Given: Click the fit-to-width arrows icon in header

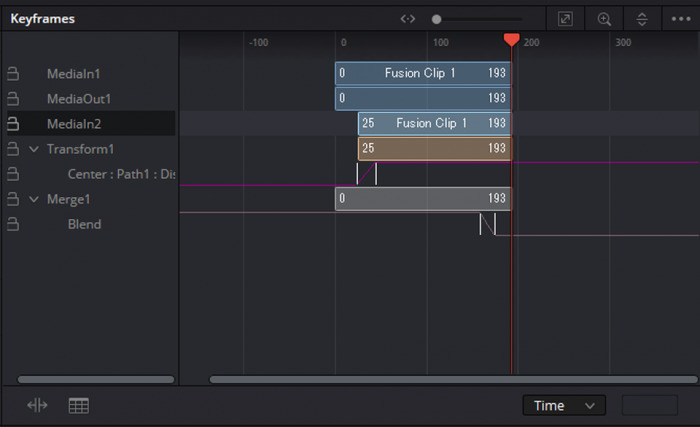Looking at the screenshot, I should tap(408, 19).
